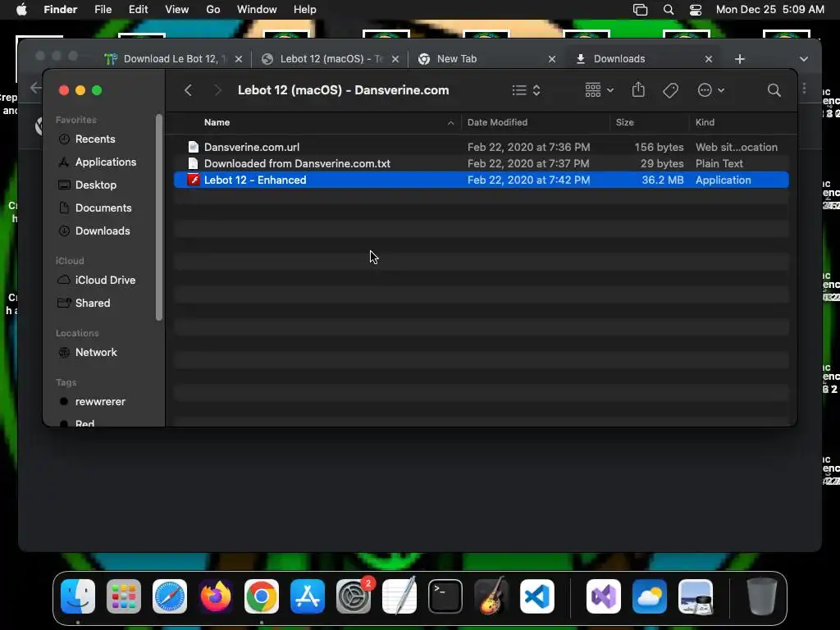The image size is (840, 630).
Task: Open the Go menu
Action: tap(213, 10)
